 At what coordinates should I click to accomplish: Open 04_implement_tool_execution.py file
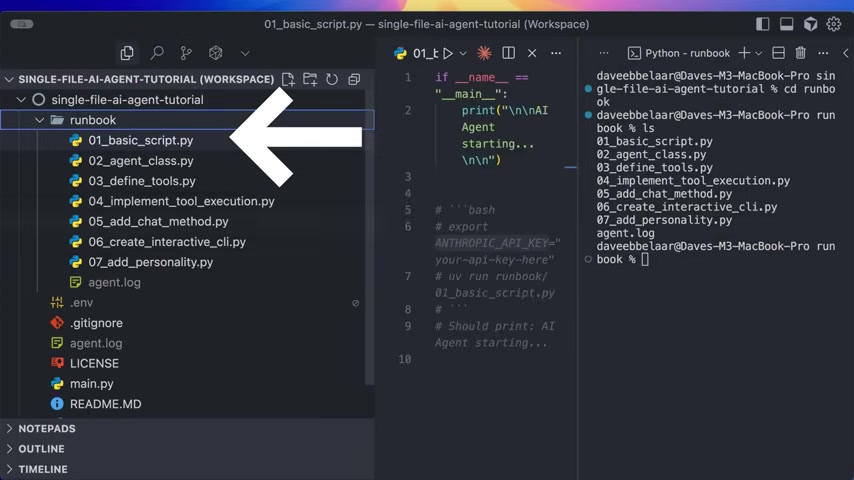tap(181, 201)
